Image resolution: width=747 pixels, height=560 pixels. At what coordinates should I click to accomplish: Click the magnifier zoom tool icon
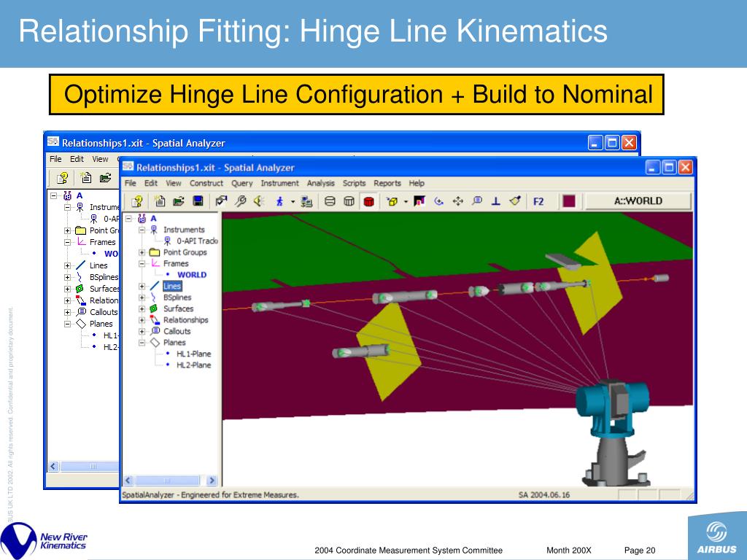pyautogui.click(x=241, y=201)
